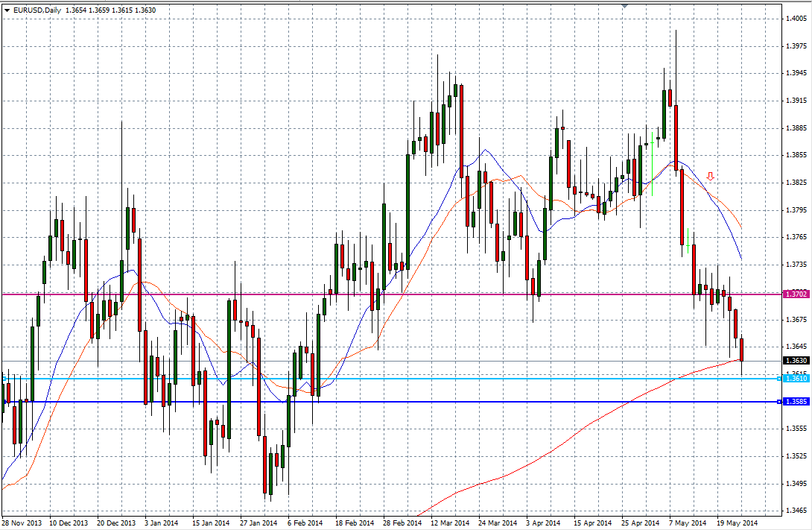The width and height of the screenshot is (812, 530).
Task: Click the 19 May 2014 date label
Action: 737,523
